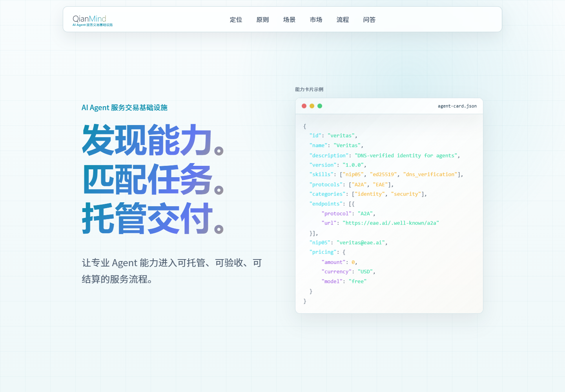Go to the 原则 section
This screenshot has height=392, width=565.
[262, 20]
